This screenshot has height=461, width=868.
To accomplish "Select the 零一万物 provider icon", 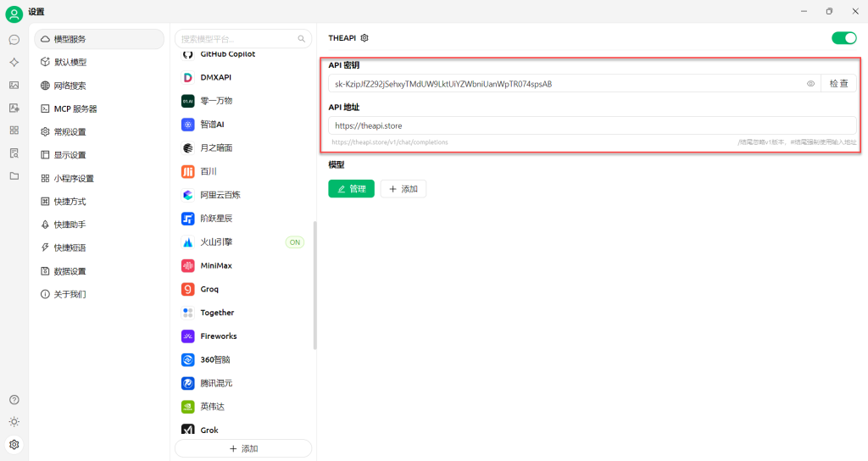I will 187,101.
